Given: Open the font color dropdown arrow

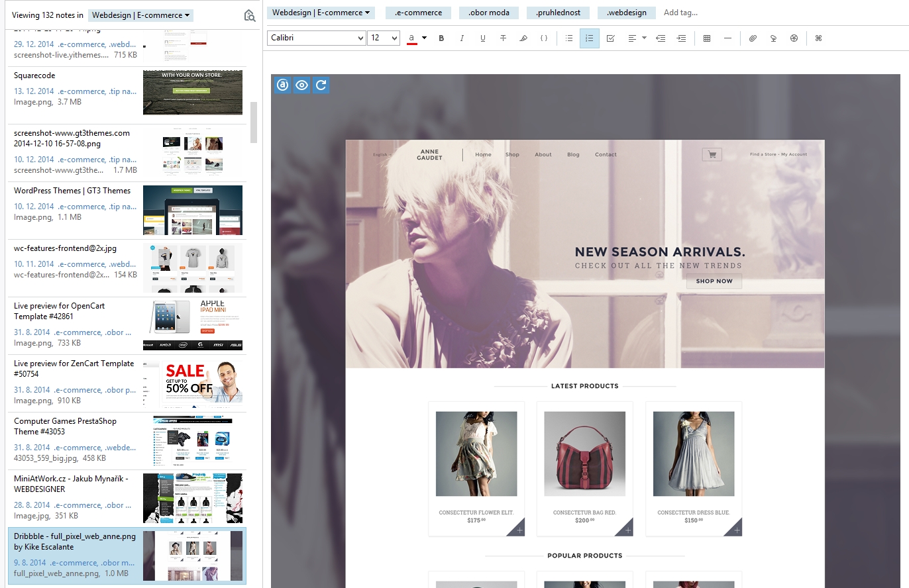Looking at the screenshot, I should (424, 38).
